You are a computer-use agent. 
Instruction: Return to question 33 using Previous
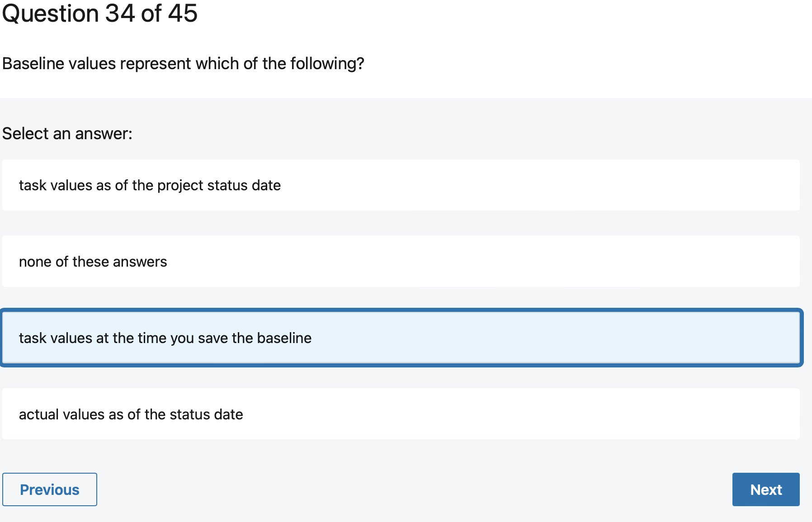click(x=50, y=489)
